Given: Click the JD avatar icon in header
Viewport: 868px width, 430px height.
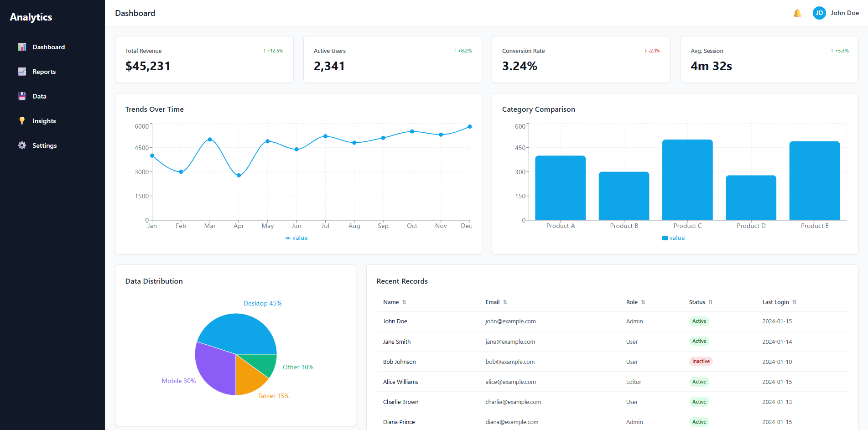Looking at the screenshot, I should pos(819,13).
